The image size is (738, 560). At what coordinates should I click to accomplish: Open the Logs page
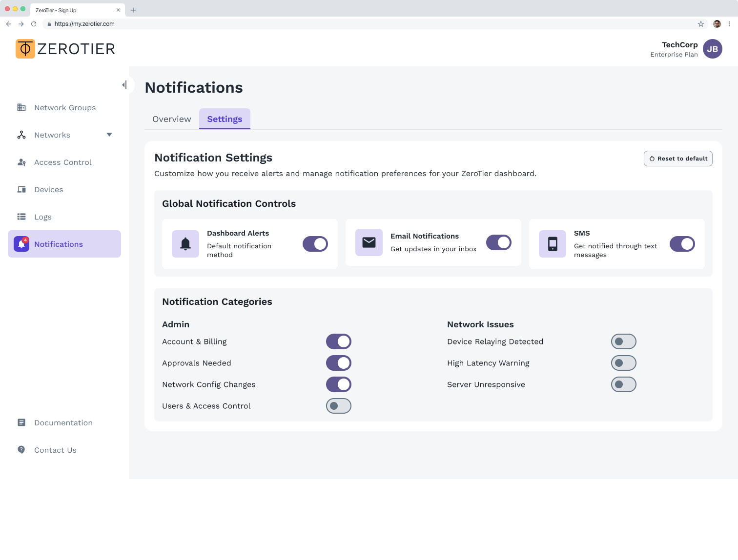pyautogui.click(x=64, y=217)
